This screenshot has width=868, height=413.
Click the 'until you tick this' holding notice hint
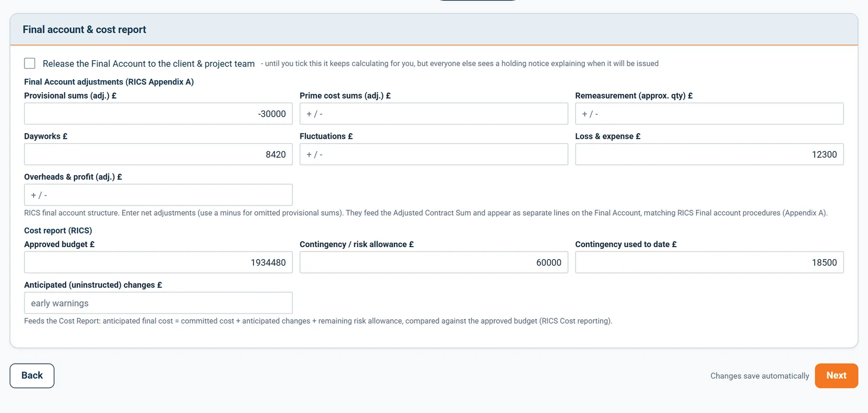click(x=459, y=63)
